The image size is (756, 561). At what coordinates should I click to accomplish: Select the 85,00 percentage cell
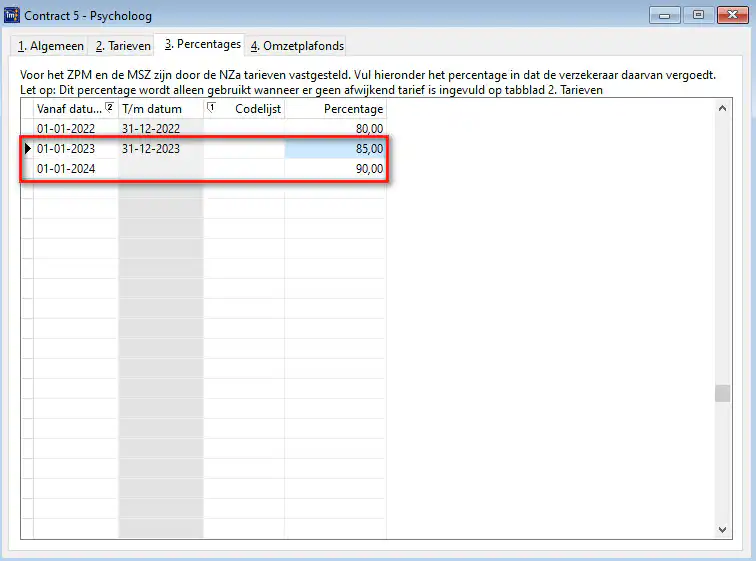click(335, 149)
